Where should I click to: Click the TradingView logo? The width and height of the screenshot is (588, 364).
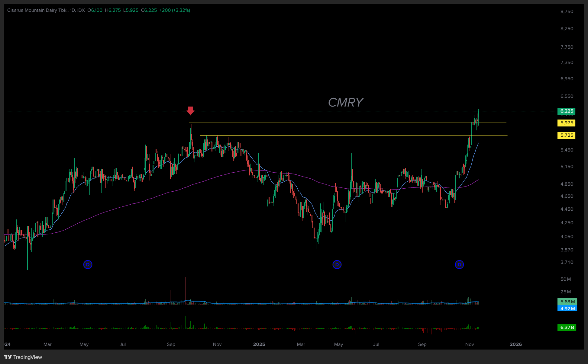[23, 357]
